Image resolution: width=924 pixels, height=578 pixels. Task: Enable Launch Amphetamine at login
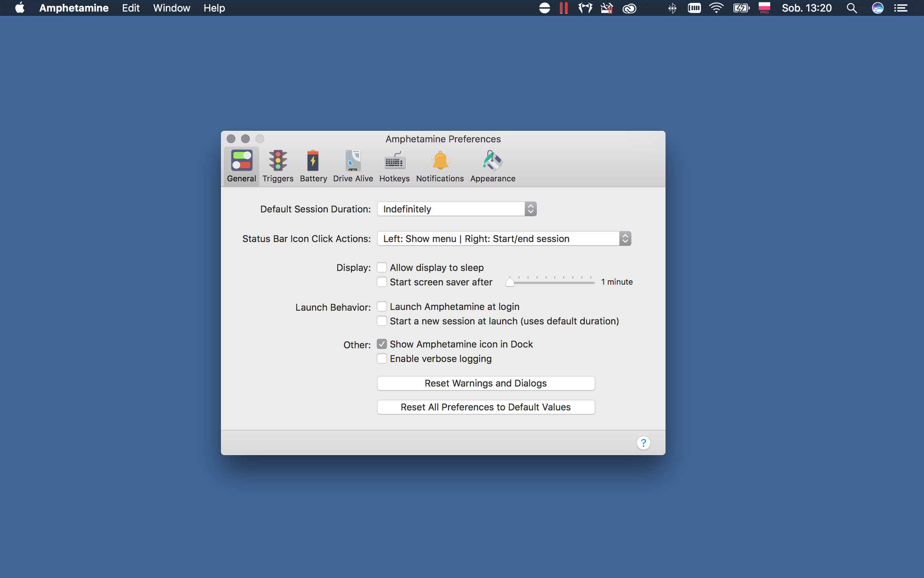(x=382, y=307)
